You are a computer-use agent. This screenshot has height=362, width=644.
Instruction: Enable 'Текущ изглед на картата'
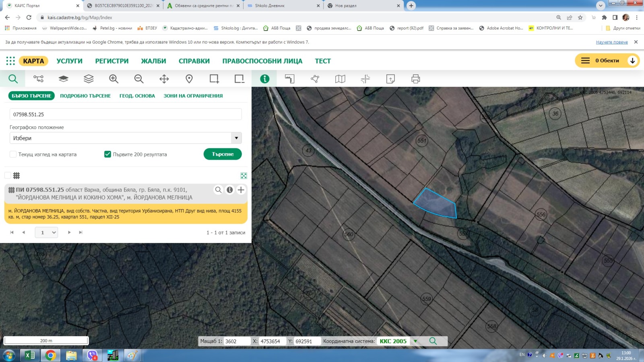pos(12,154)
